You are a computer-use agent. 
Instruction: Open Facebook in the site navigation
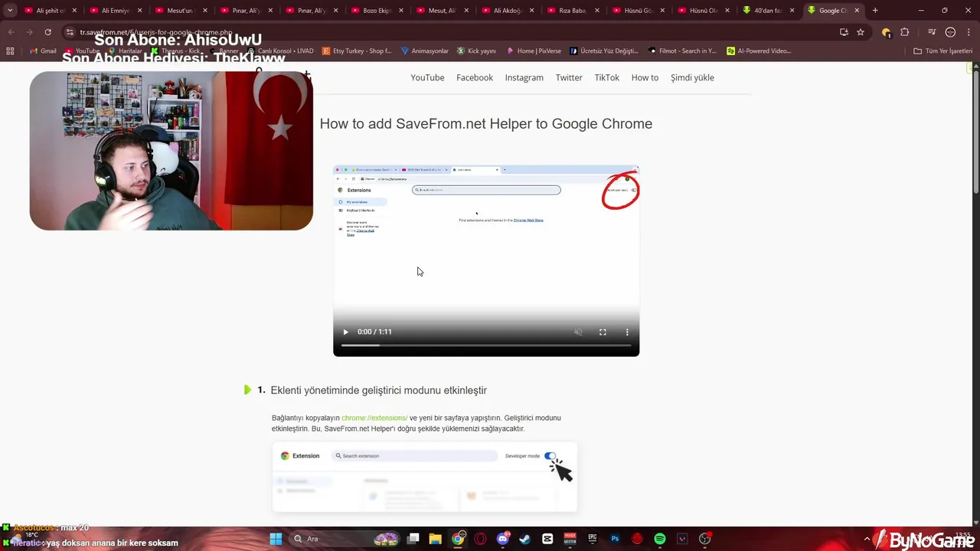pyautogui.click(x=475, y=77)
